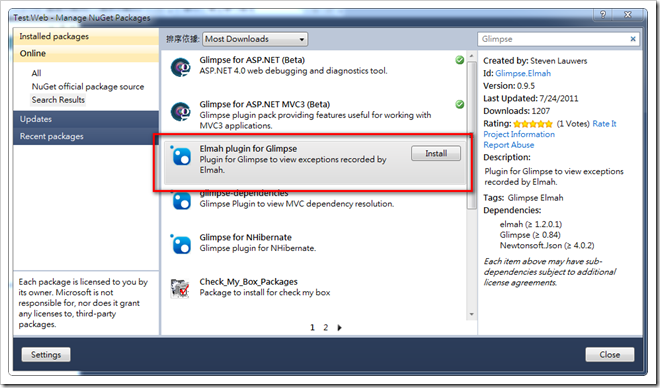Click the Created by: Steven Lauwers text
Image resolution: width=660 pixels, height=388 pixels.
[x=535, y=61]
